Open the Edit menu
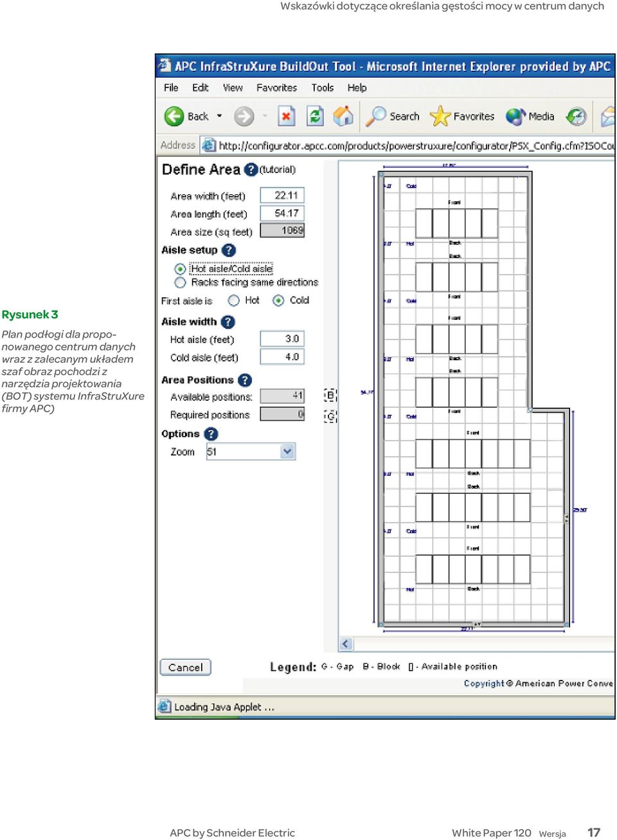This screenshot has width=617, height=840. [x=201, y=87]
